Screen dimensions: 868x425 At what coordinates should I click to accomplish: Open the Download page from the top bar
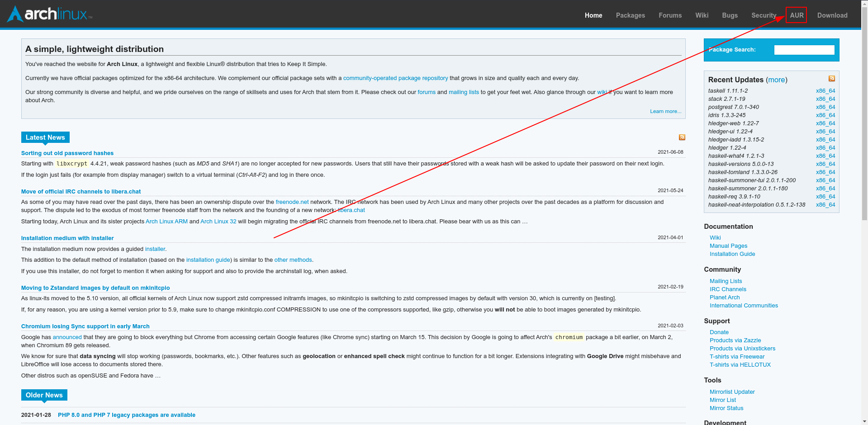[832, 15]
